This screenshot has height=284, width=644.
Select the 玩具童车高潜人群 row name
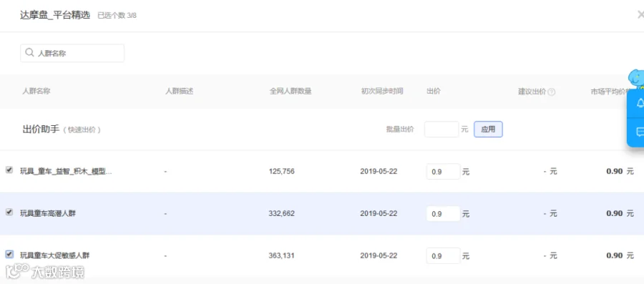point(48,213)
